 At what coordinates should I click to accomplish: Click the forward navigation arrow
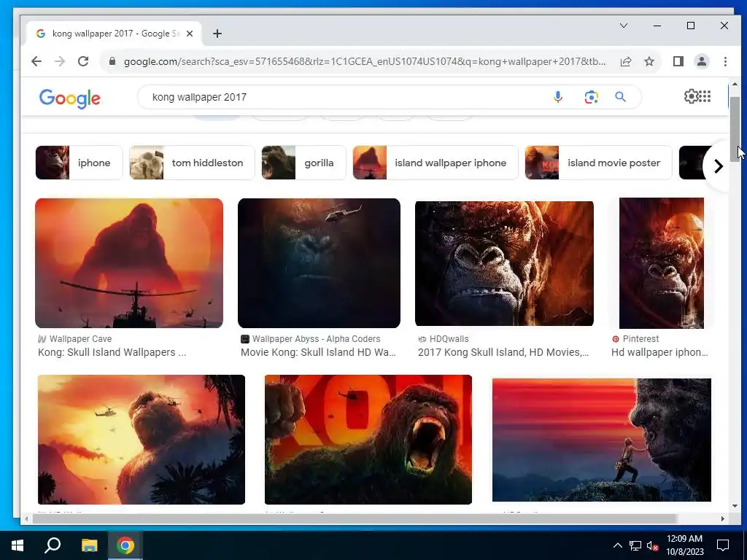tap(60, 61)
